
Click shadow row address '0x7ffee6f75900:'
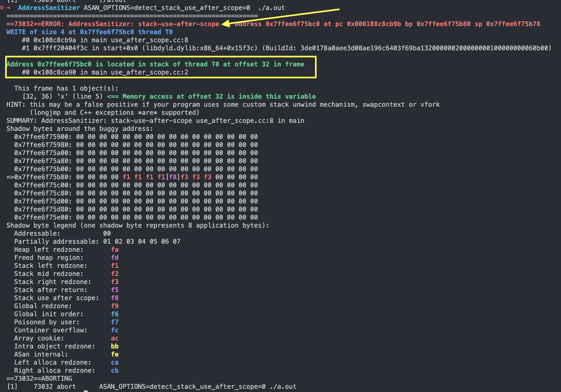[43, 137]
